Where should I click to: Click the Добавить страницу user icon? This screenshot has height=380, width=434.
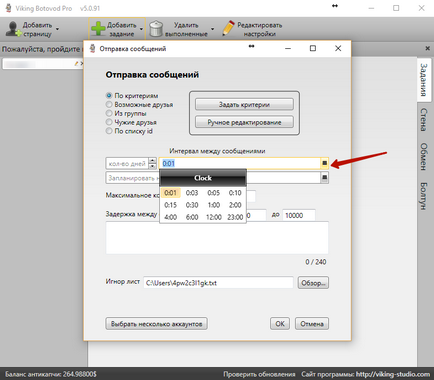pyautogui.click(x=13, y=29)
